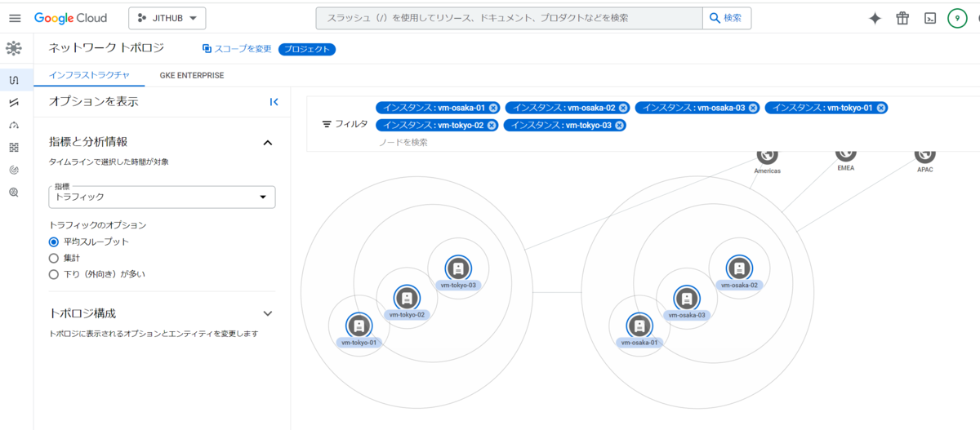This screenshot has height=430, width=980.
Task: Select the vm-osaka-02 instance node
Action: point(739,268)
